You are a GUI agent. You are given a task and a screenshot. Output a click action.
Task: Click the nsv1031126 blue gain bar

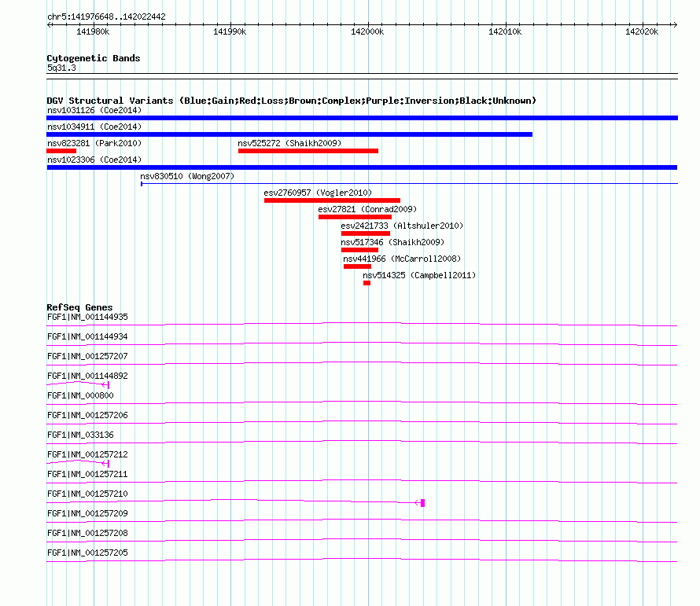tap(362, 118)
